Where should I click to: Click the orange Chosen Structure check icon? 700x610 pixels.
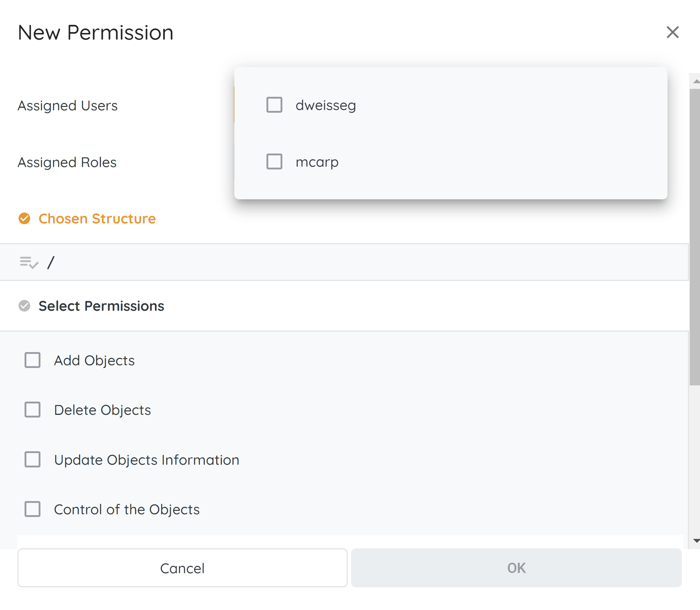(x=25, y=219)
